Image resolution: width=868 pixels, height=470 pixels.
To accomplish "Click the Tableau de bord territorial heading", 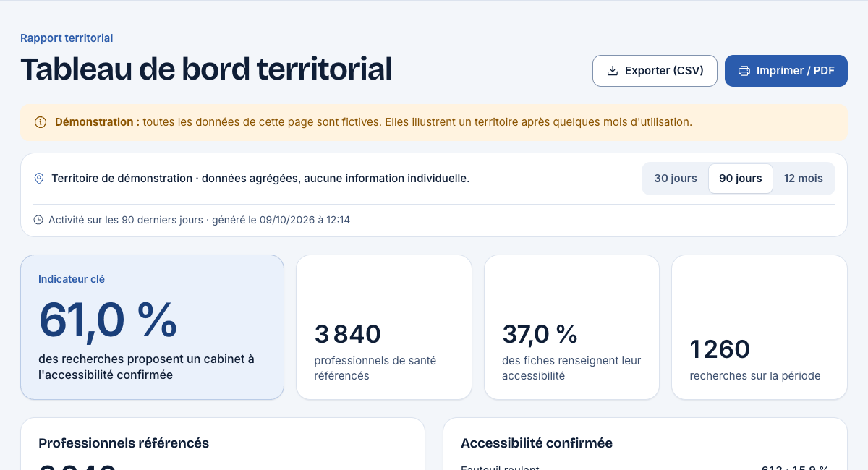I will tap(206, 69).
